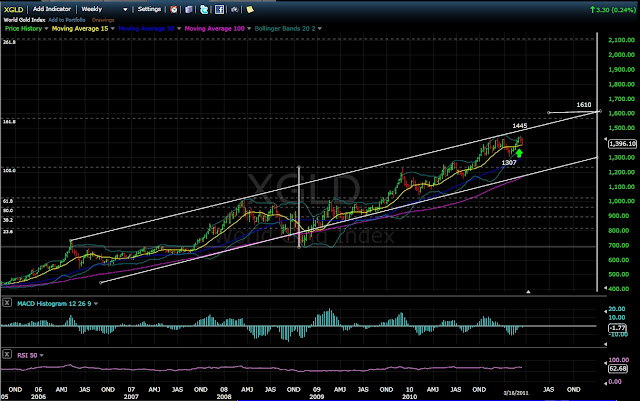Expand MACD Histogram dropdown arrow
The height and width of the screenshot is (401, 640).
click(96, 304)
